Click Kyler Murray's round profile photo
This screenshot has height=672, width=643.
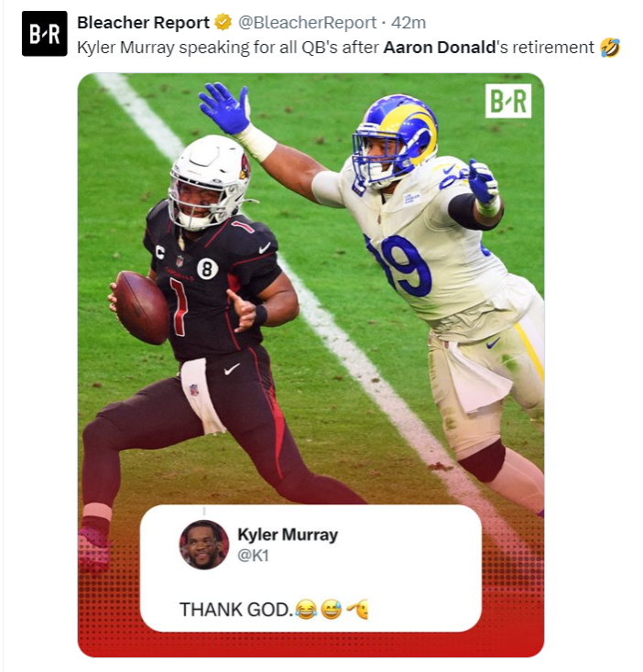(204, 545)
